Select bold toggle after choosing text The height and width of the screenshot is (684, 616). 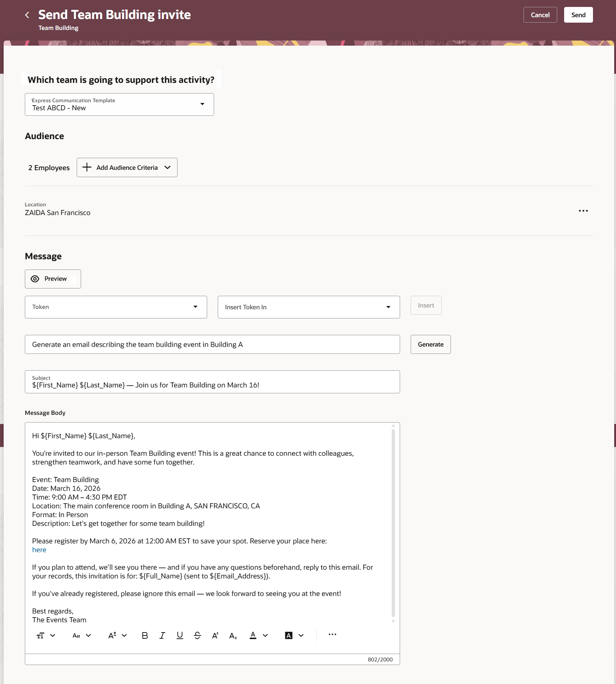[x=145, y=635]
